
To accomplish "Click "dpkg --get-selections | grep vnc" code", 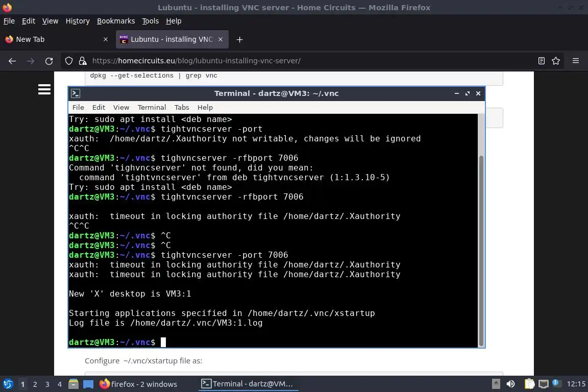I will coord(153,76).
